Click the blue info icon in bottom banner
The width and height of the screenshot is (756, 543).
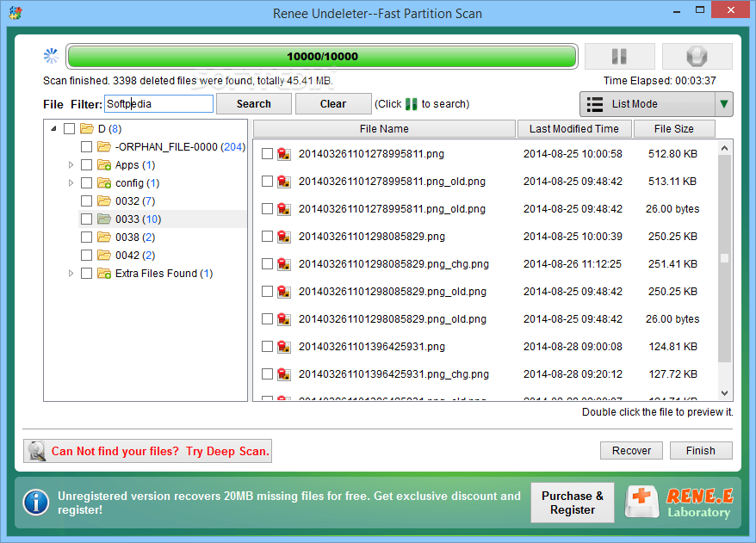pos(35,503)
